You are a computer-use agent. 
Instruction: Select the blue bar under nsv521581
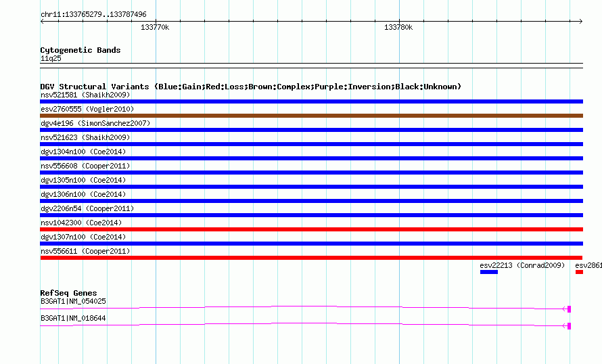tap(311, 101)
